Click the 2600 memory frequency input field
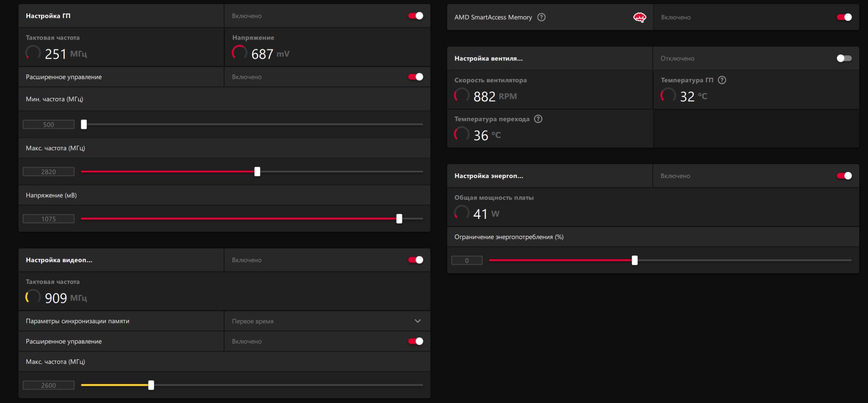Viewport: 868px width, 403px height. coord(48,385)
